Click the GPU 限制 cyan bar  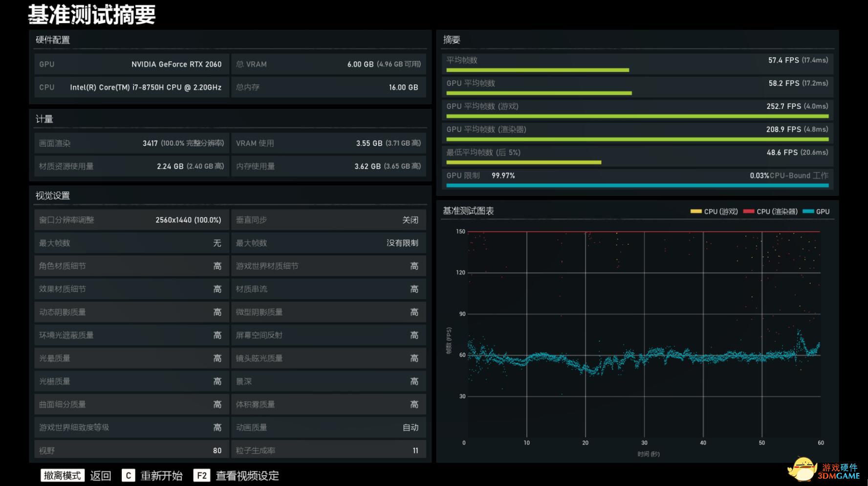[637, 186]
